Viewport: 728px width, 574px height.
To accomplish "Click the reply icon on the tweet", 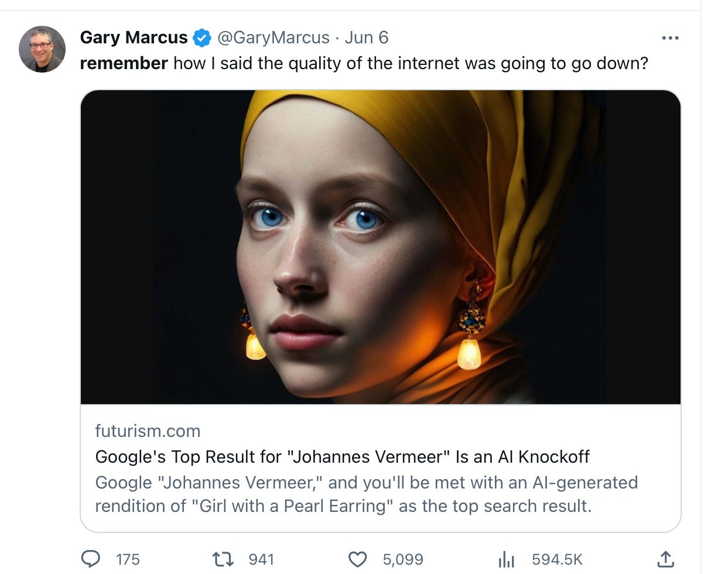I will click(90, 559).
